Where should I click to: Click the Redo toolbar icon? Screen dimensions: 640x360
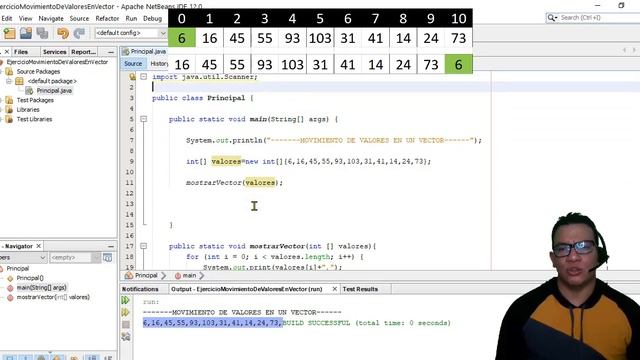coord(79,33)
